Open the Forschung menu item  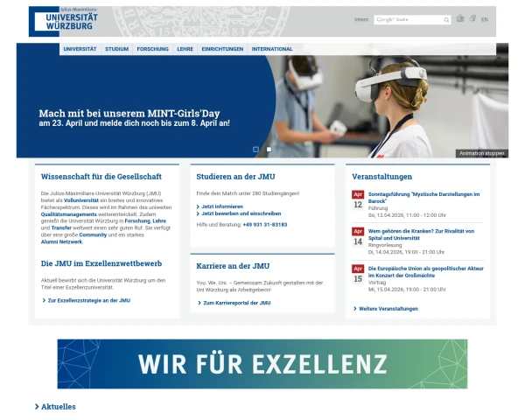(x=152, y=49)
